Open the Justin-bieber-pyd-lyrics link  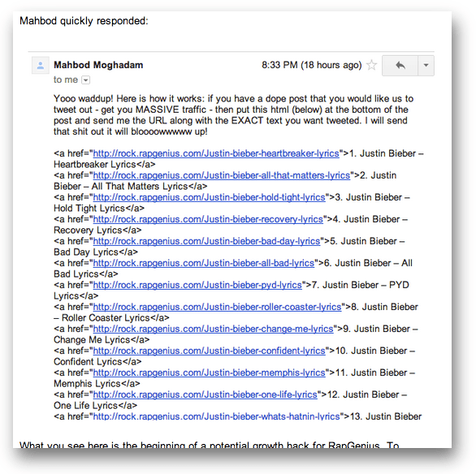coord(197,285)
